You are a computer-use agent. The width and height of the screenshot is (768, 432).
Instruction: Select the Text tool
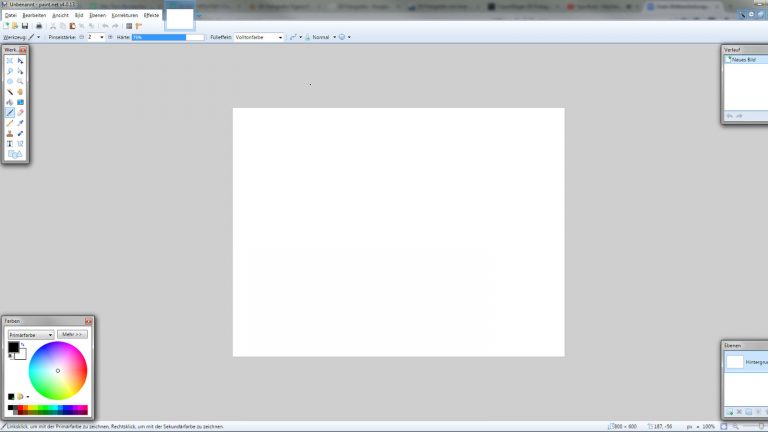[10, 143]
